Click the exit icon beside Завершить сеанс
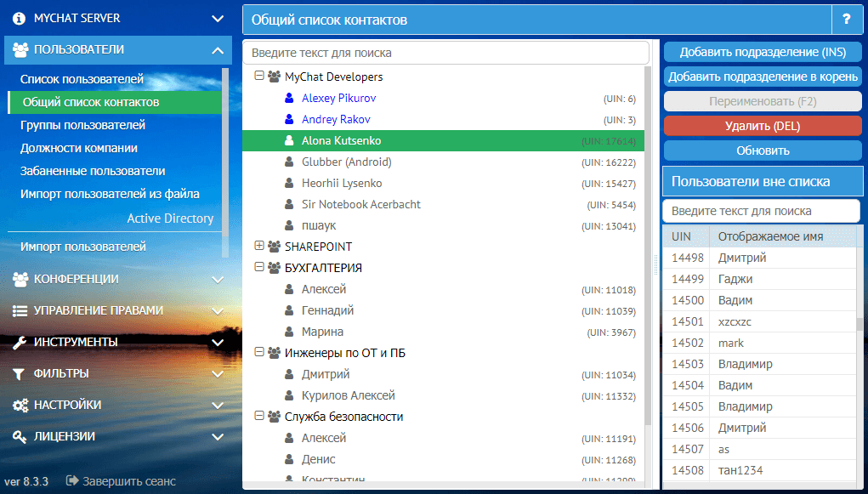Viewport: 868px width, 494px height. 72,481
